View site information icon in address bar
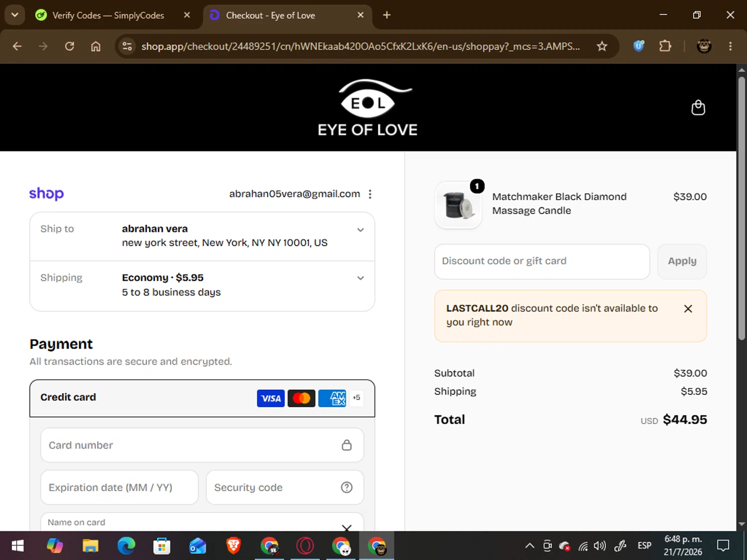Screen dimensions: 747x560 [127, 46]
